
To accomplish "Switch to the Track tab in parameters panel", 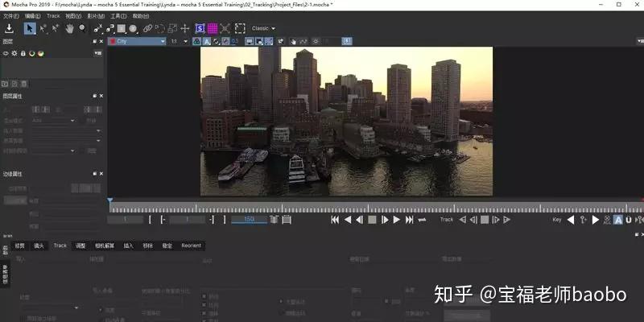I will [x=60, y=246].
